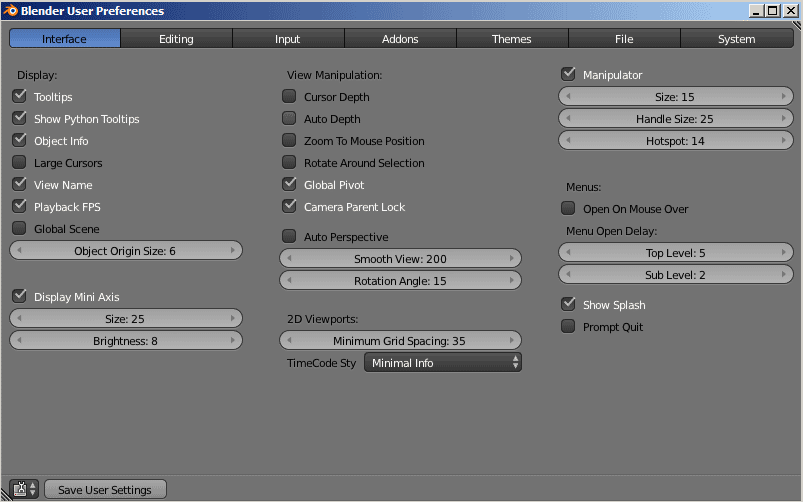Decrease Mini Axis Size with left arrow
This screenshot has height=502, width=803.
(x=19, y=319)
